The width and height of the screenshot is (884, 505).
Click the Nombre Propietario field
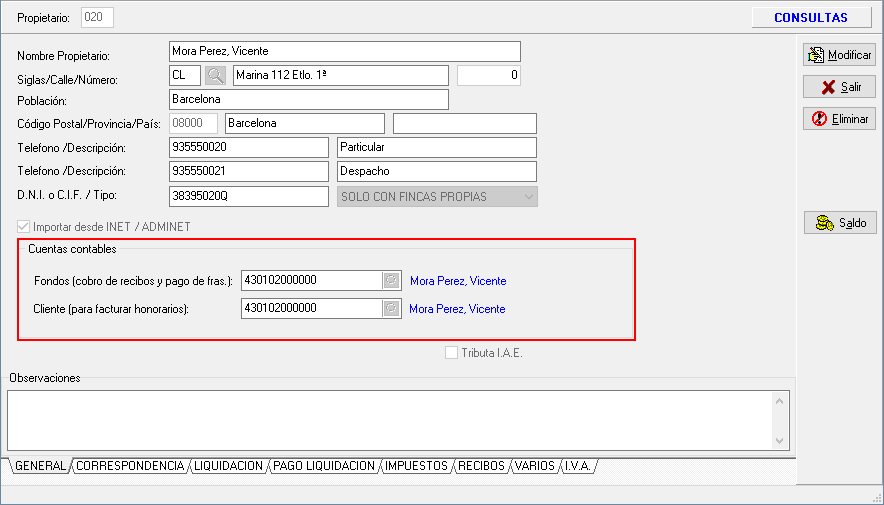tap(344, 51)
